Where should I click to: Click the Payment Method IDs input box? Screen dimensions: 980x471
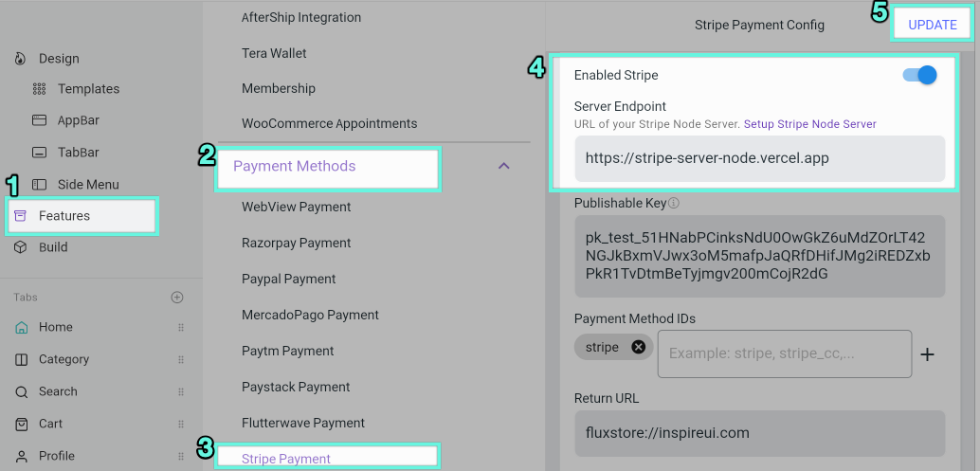pyautogui.click(x=785, y=354)
